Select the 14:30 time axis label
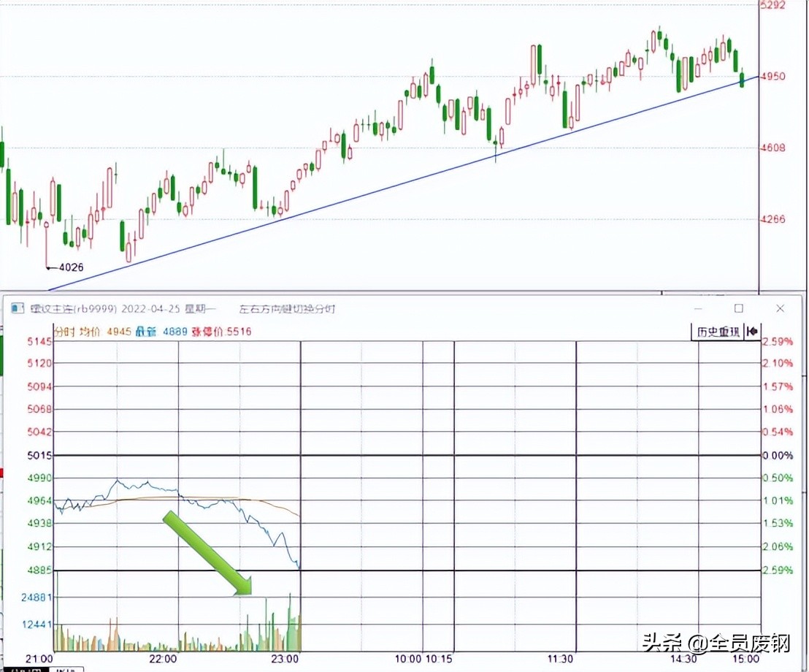809x672 pixels. pos(683,659)
